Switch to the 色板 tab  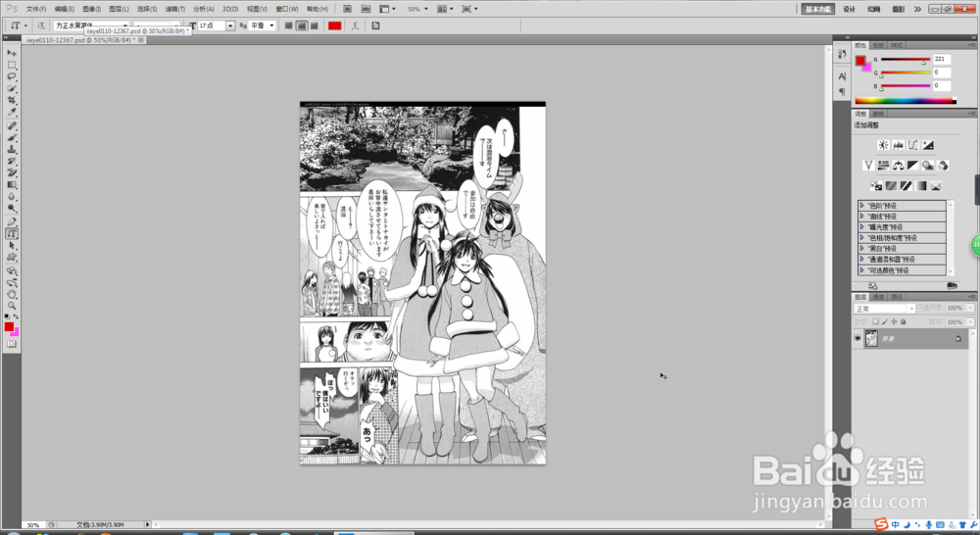pos(879,45)
